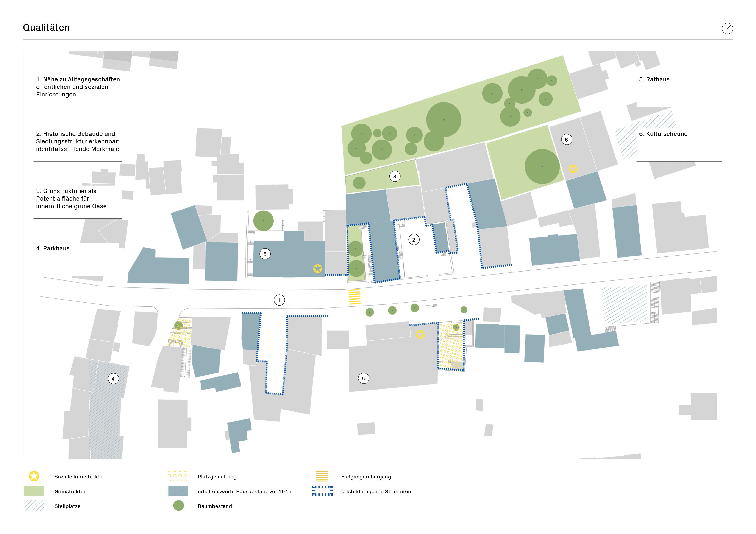Click the small tree in the green strip left of marker 3
Screen dimensions: 756x534
click(x=359, y=183)
